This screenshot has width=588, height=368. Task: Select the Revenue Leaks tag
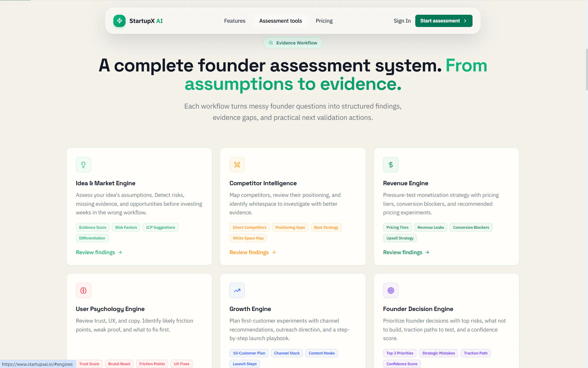point(431,227)
